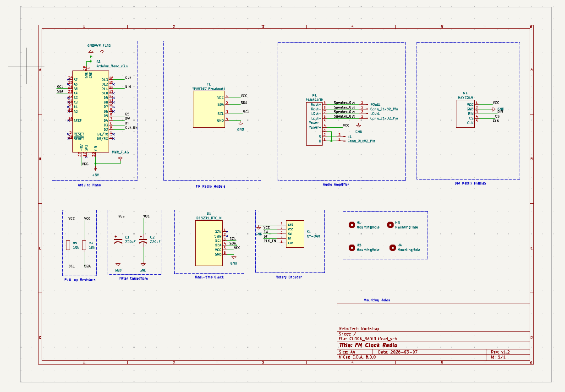Select mounting hole H3 symbol

point(390,224)
